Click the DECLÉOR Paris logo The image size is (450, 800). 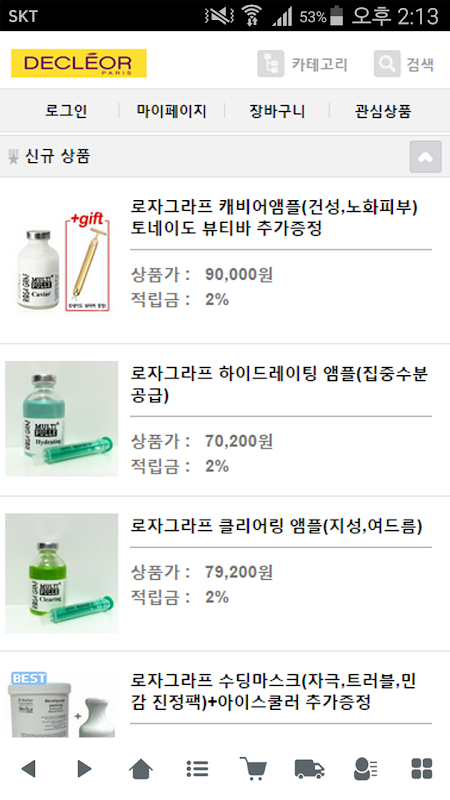(79, 63)
